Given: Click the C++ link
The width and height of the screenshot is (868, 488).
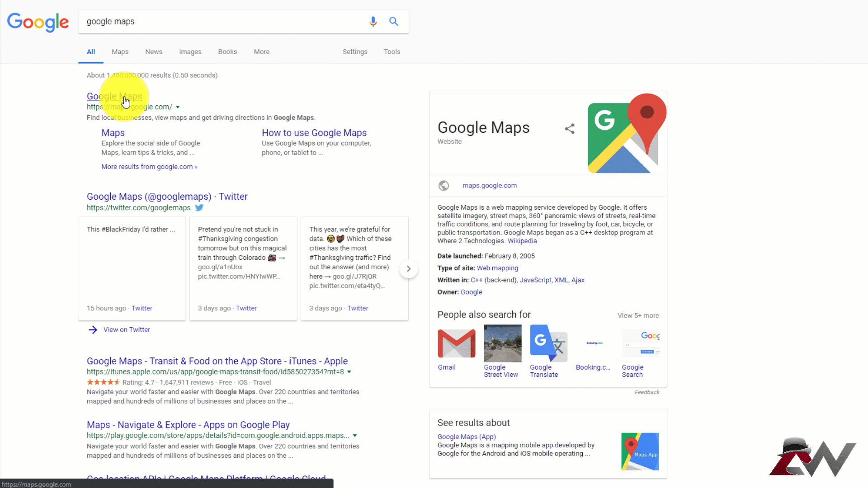Looking at the screenshot, I should click(x=476, y=280).
